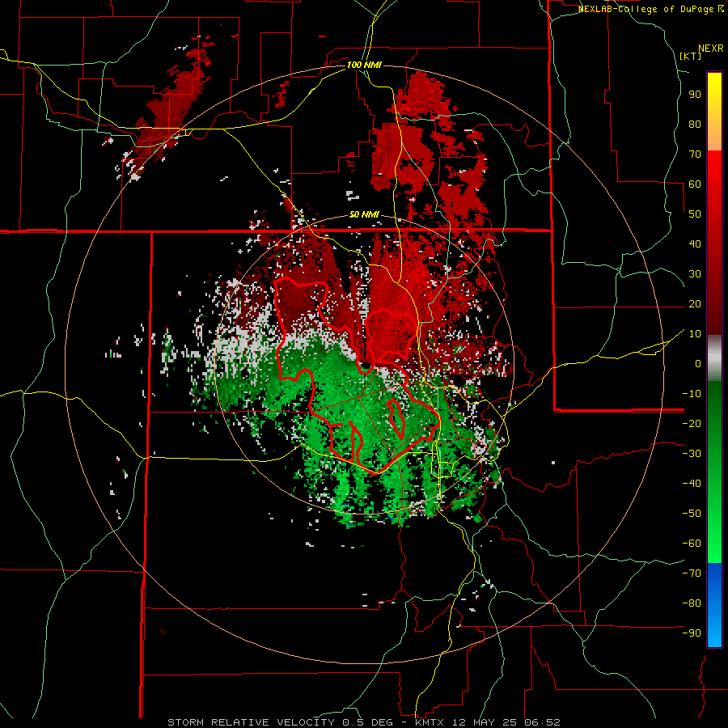This screenshot has width=728, height=728.
Task: Click the "60" value on the velocity scale
Action: pos(695,184)
